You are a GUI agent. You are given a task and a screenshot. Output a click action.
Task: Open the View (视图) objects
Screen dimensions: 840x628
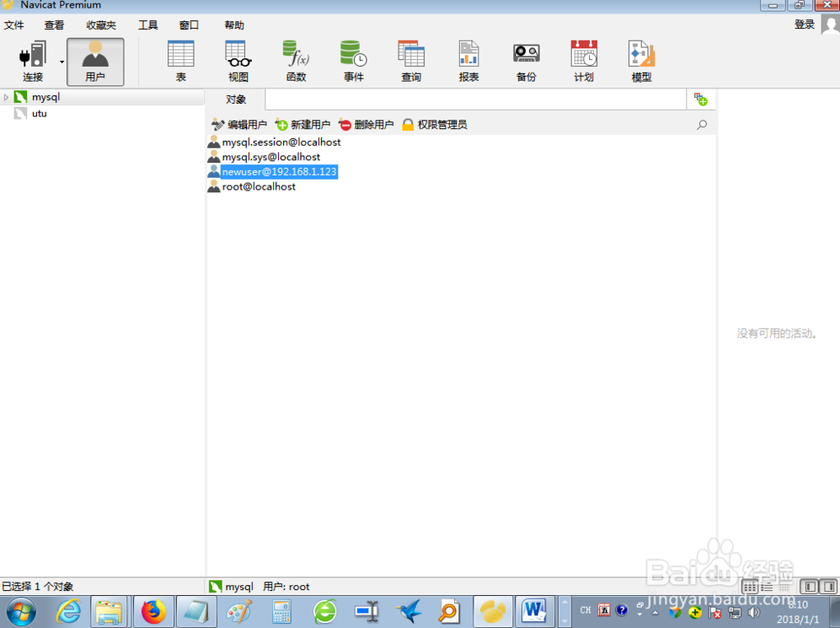tap(238, 62)
